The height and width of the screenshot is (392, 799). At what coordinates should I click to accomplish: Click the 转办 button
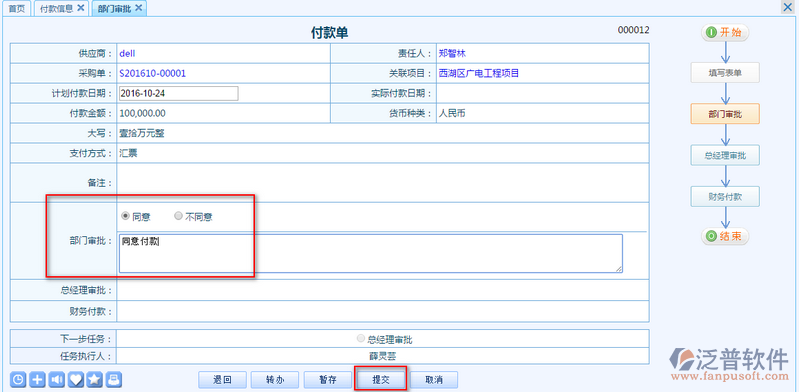pyautogui.click(x=275, y=380)
